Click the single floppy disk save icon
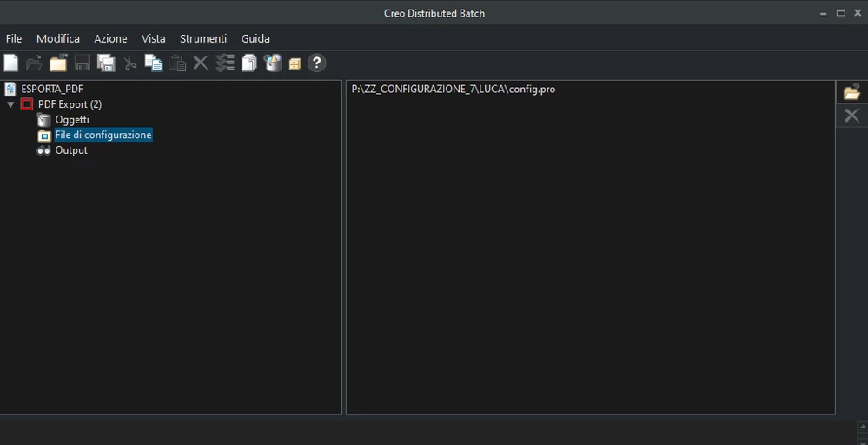This screenshot has width=868, height=445. point(83,63)
